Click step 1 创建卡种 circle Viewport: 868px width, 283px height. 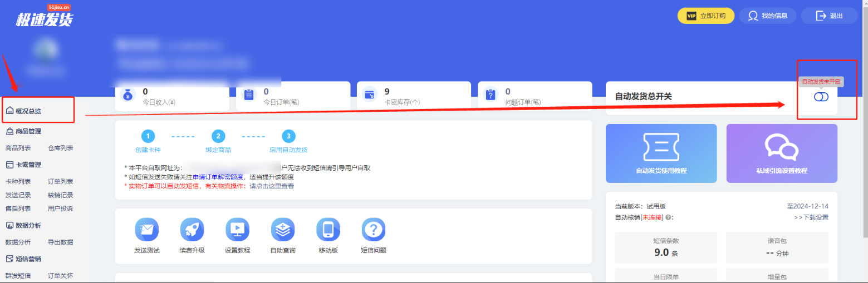(x=148, y=136)
